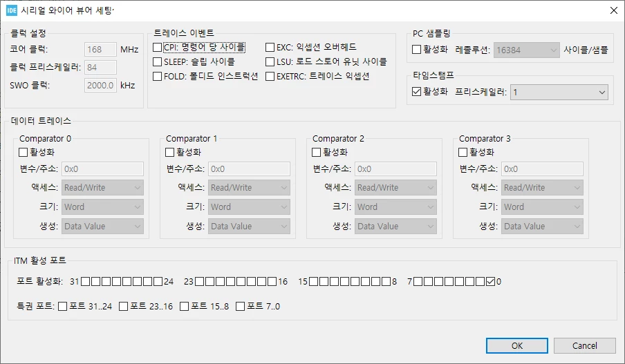
Task: Open the PC sampling resolution 16384 dropdown
Action: (527, 50)
